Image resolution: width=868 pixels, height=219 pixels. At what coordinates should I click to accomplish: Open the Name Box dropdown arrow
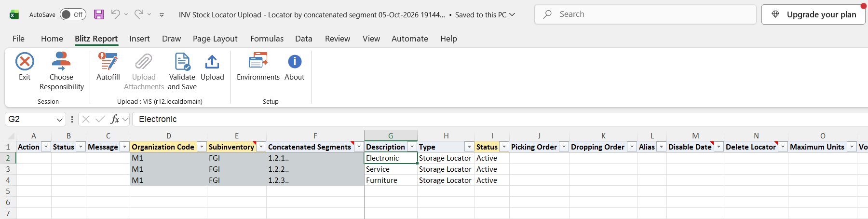tap(60, 119)
